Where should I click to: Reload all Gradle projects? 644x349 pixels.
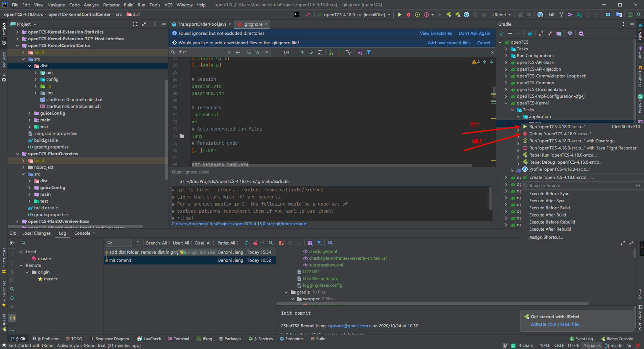click(501, 33)
